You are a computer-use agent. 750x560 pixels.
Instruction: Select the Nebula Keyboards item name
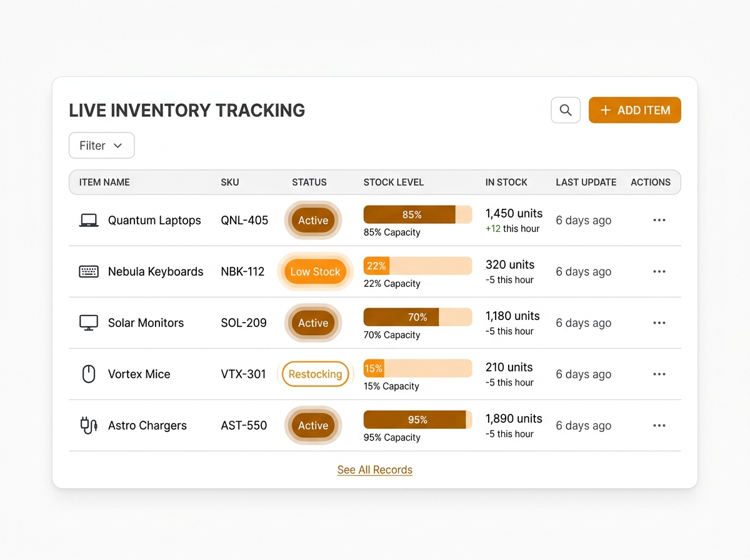156,271
